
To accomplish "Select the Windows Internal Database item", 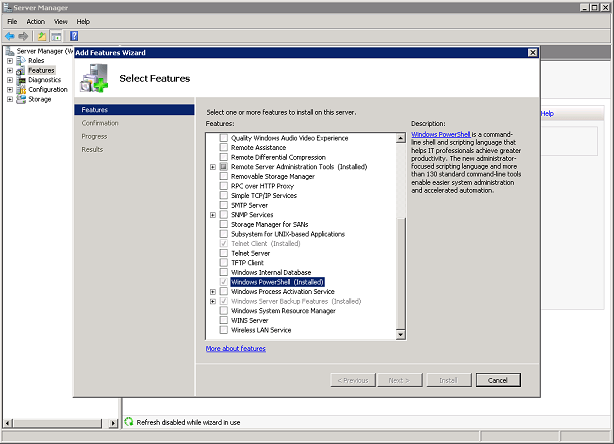I will pyautogui.click(x=271, y=273).
